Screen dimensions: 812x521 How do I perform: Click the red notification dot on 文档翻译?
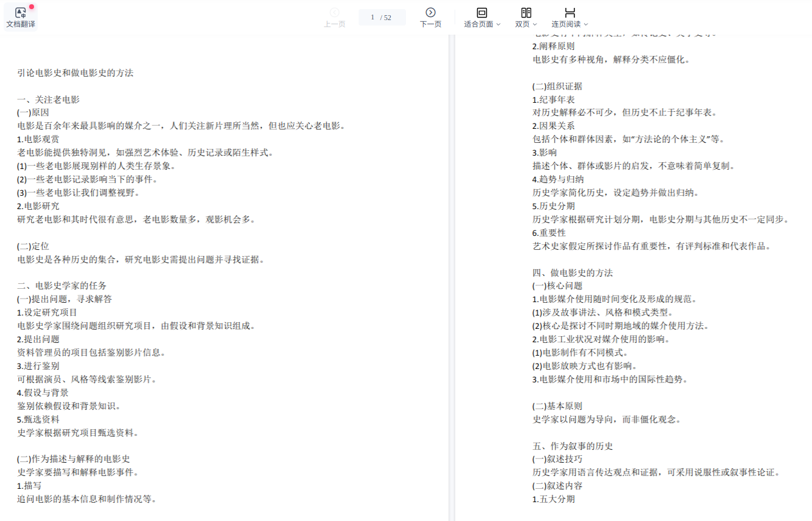pyautogui.click(x=31, y=7)
